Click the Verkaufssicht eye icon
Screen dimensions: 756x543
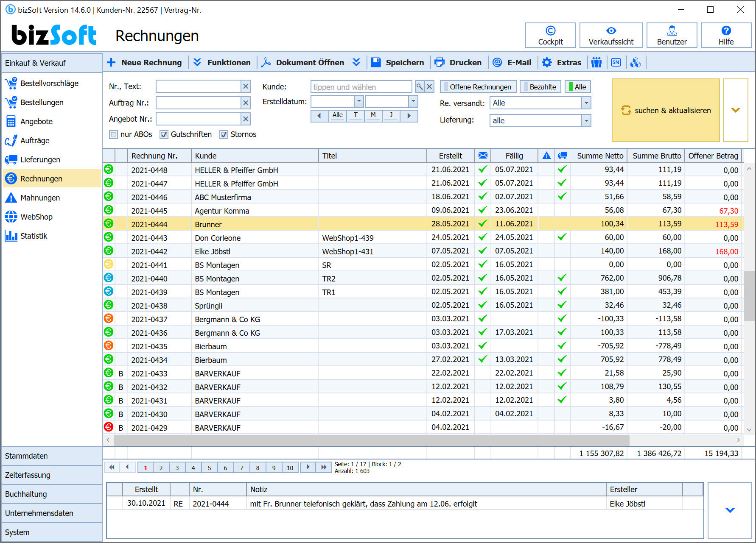tap(611, 31)
